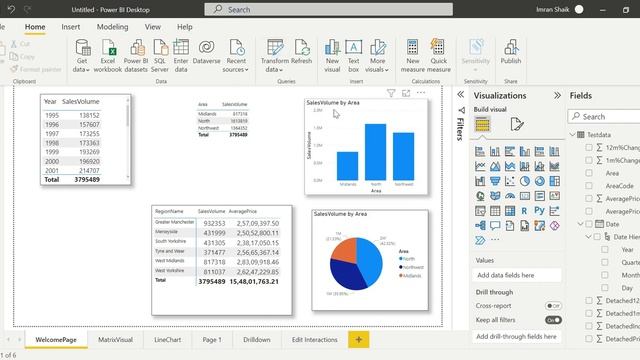640x360 pixels.
Task: Select the Slicer visual
Action: [480, 211]
